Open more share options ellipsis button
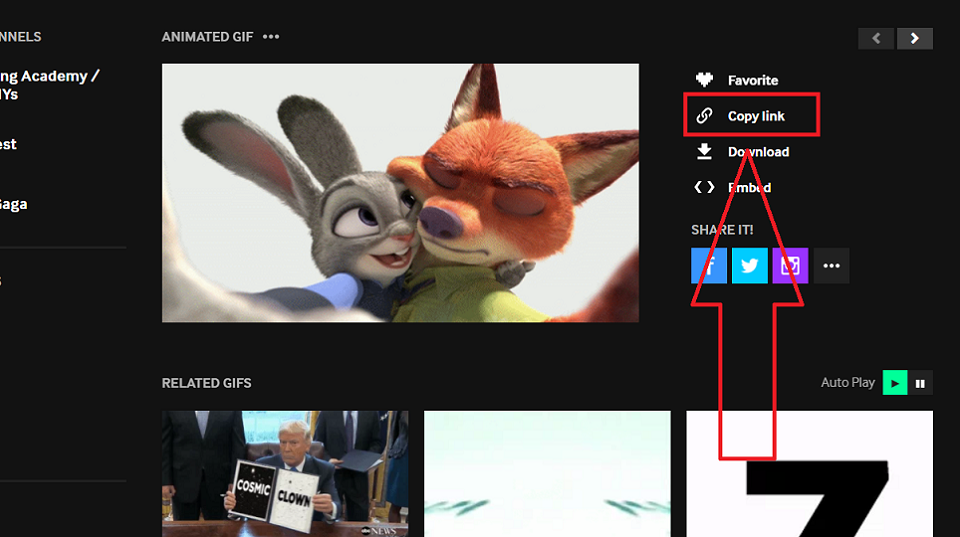The height and width of the screenshot is (537, 960). pyautogui.click(x=831, y=266)
